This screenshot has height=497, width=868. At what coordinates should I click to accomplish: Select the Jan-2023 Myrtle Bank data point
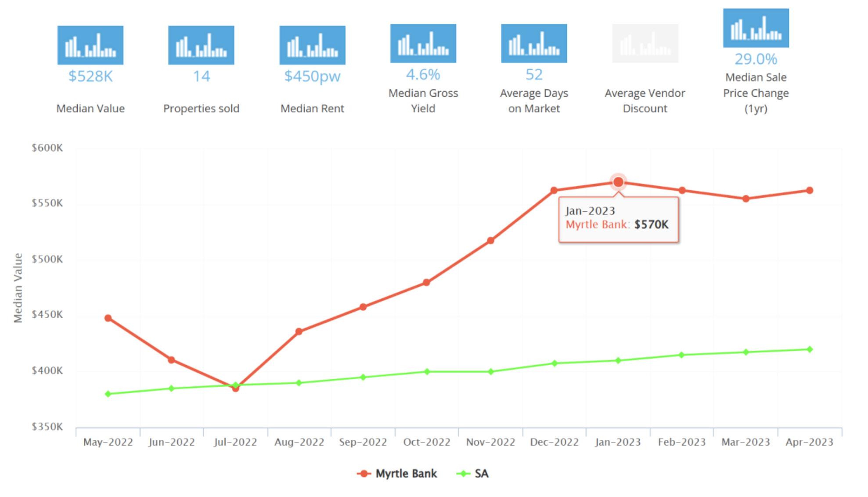coord(618,182)
